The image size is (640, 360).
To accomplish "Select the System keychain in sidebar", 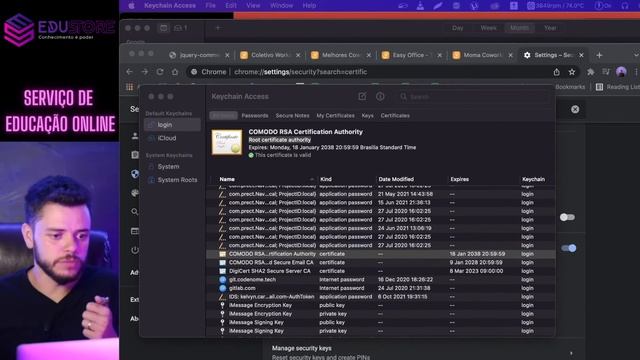I will (172, 167).
